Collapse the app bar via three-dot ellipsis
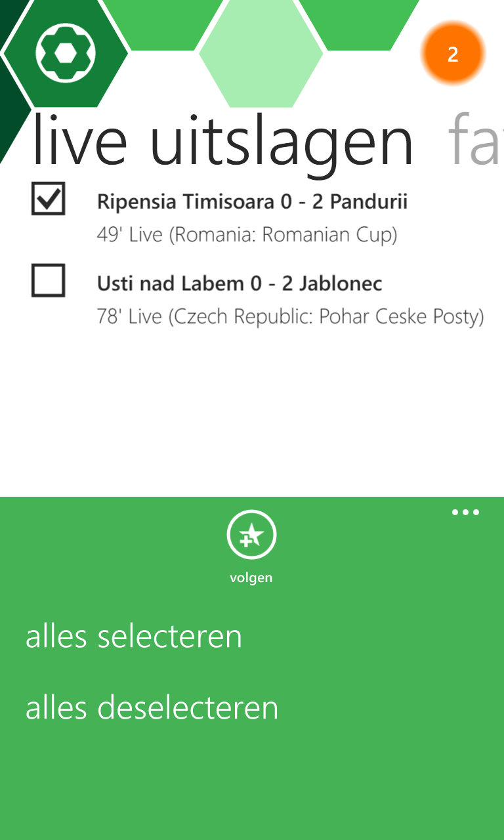The image size is (504, 840). point(465,513)
